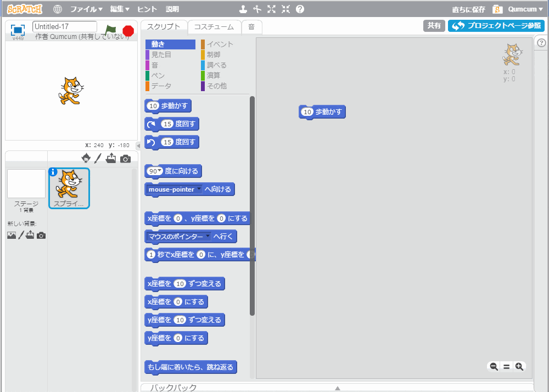Click the project name field Untitled-17
The image size is (549, 392).
click(64, 26)
